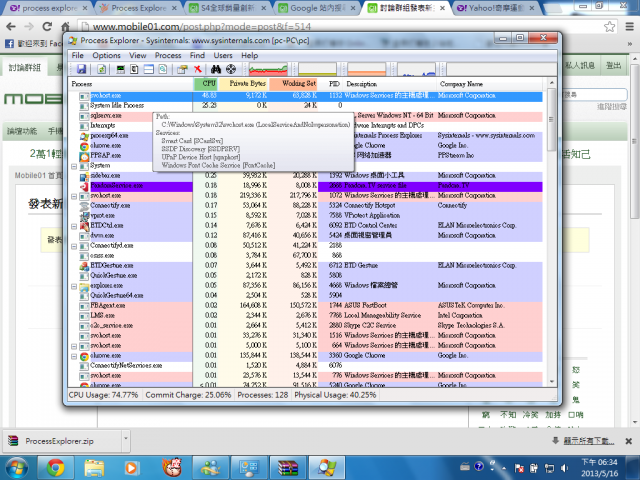This screenshot has height=480, width=640.
Task: Click Chrome's reload page icon
Action: [47, 27]
